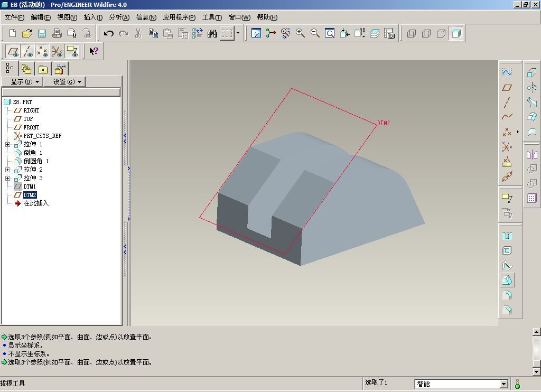Switch to model tree tab

[9, 68]
